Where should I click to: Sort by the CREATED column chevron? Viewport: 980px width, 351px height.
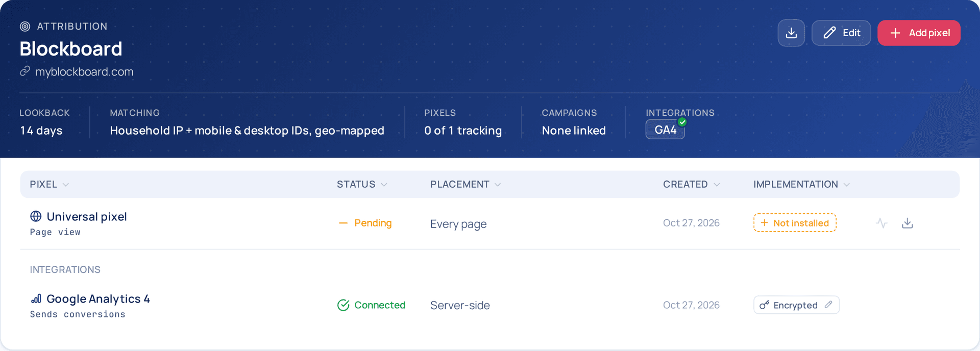pos(717,185)
